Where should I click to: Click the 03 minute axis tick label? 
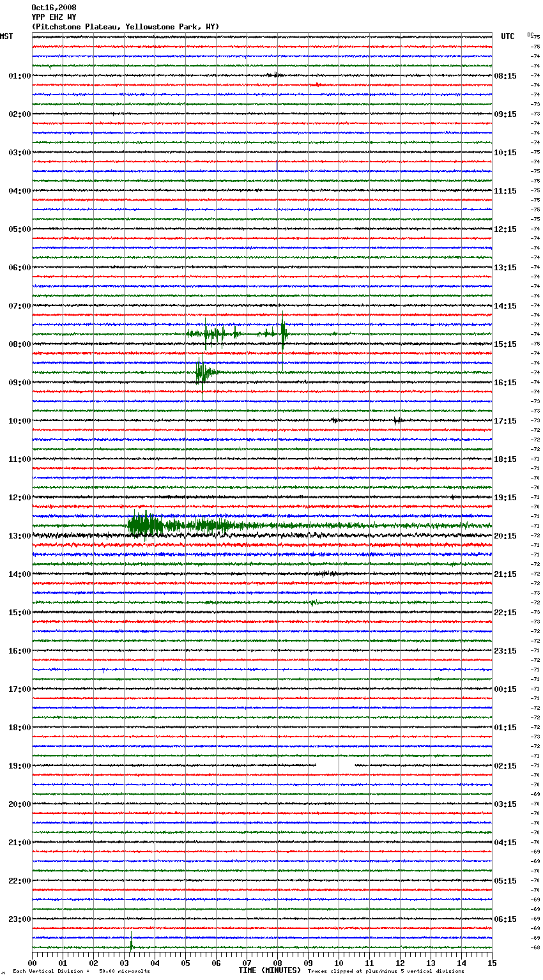(x=125, y=963)
